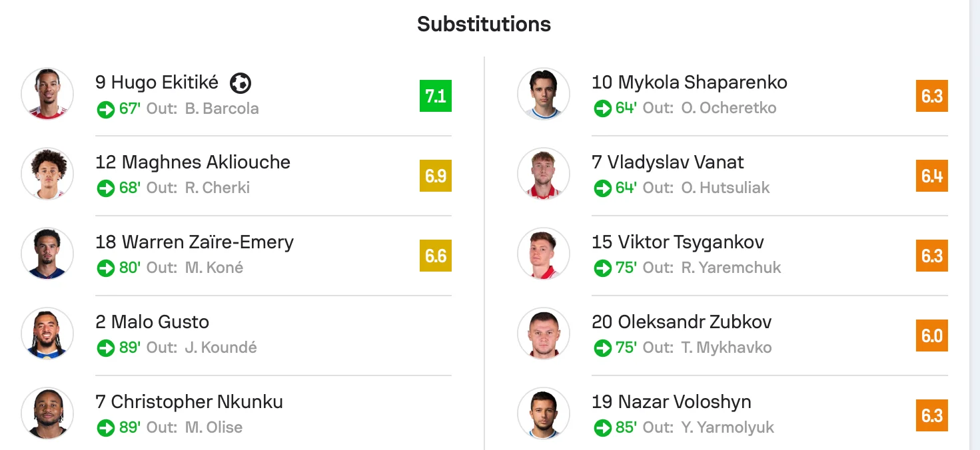The width and height of the screenshot is (980, 450).
Task: Click the green 7.1 rating badge
Action: (x=436, y=96)
